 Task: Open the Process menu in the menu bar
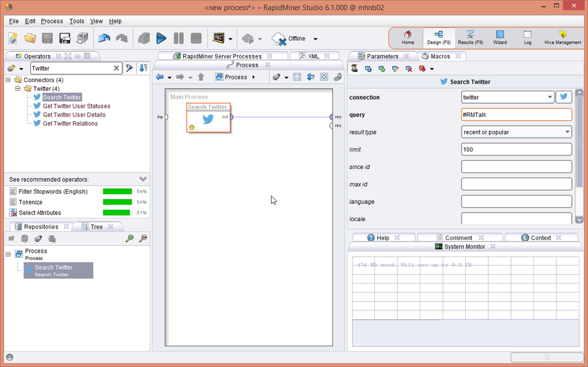pos(52,21)
